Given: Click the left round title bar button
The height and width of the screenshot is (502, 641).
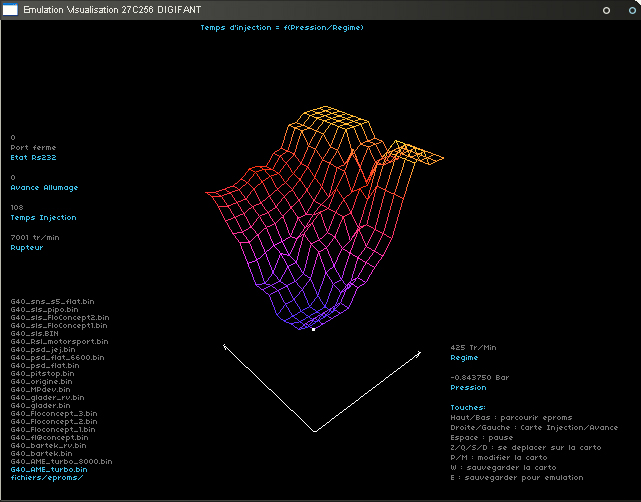Looking at the screenshot, I should [605, 9].
